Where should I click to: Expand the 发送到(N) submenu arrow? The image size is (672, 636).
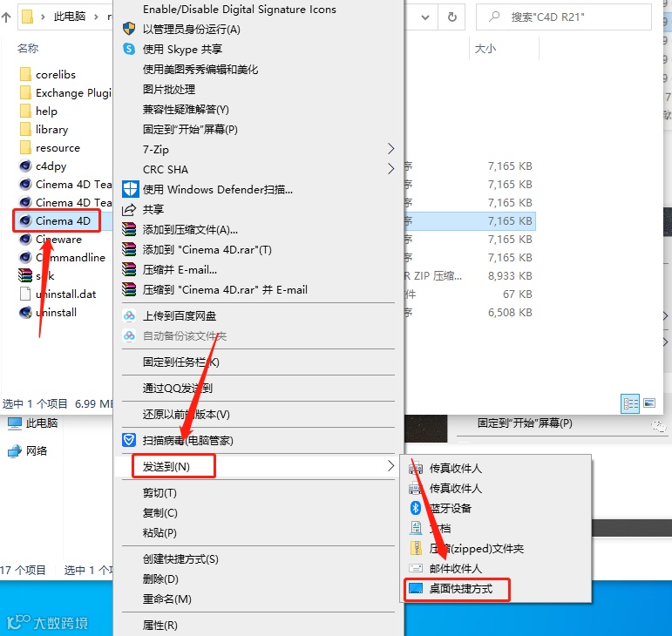[x=390, y=466]
